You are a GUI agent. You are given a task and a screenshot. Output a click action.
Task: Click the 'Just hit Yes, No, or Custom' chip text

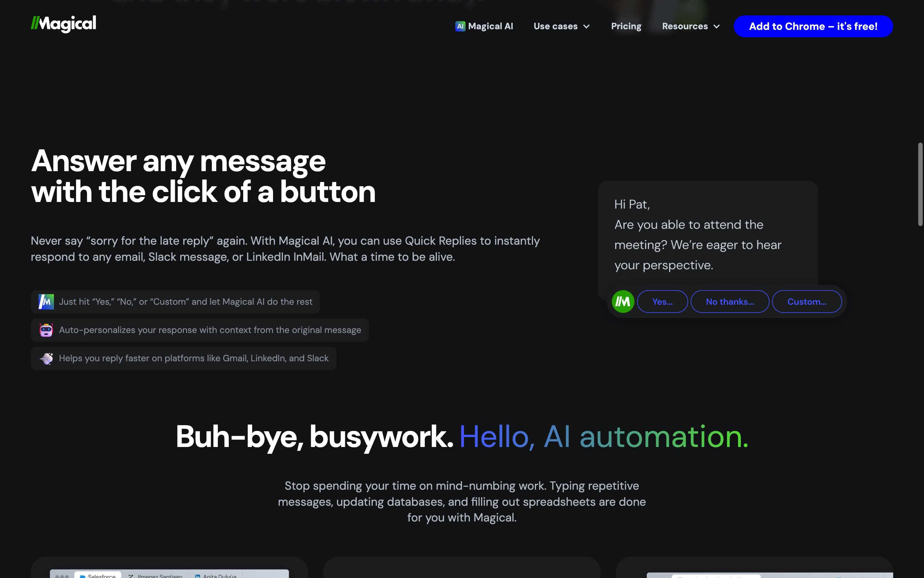coord(185,302)
